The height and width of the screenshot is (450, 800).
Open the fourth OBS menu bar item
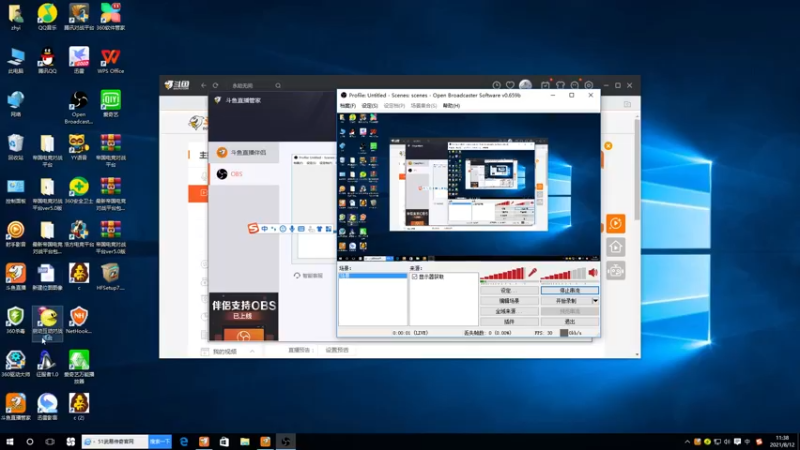pos(423,106)
